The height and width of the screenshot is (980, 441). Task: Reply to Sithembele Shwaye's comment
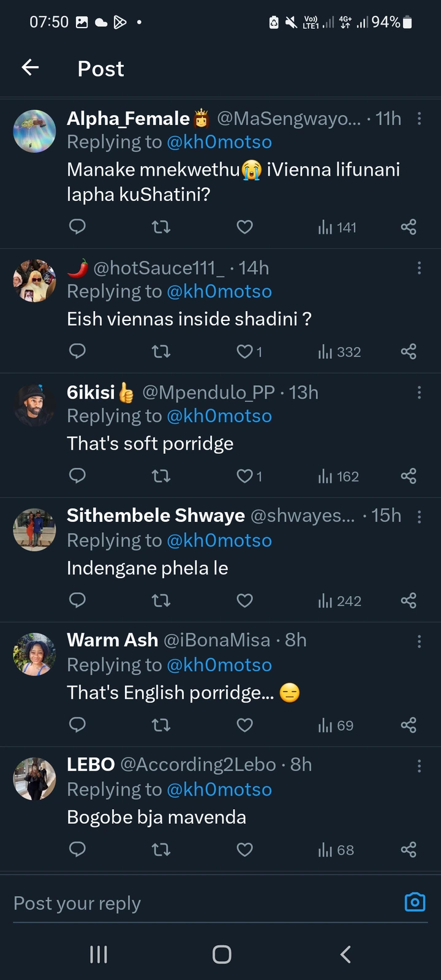[x=77, y=600]
